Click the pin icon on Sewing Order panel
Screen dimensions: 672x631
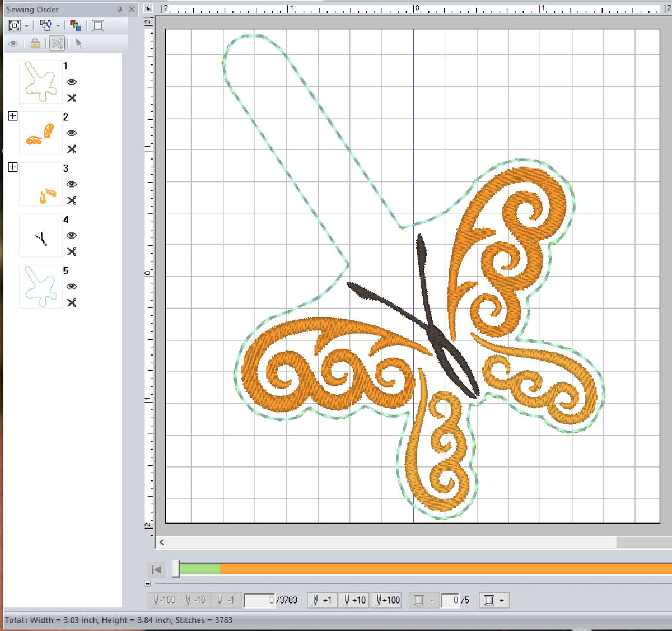click(x=119, y=9)
